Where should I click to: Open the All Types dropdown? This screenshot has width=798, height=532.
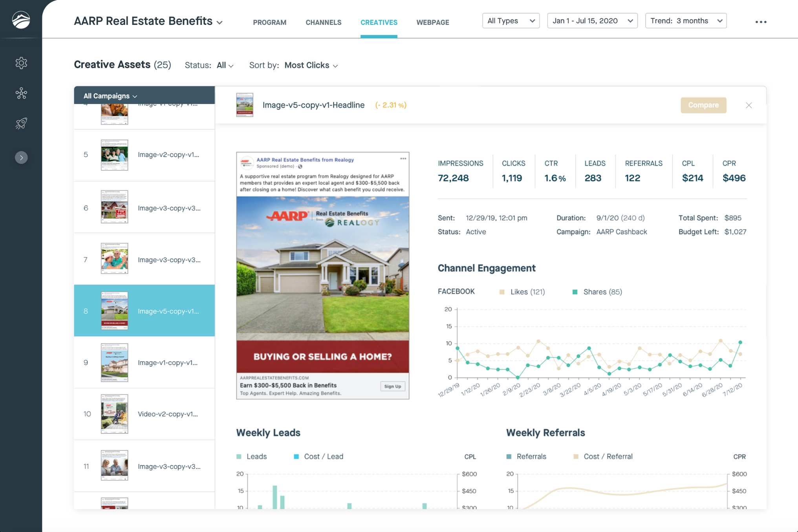tap(511, 21)
